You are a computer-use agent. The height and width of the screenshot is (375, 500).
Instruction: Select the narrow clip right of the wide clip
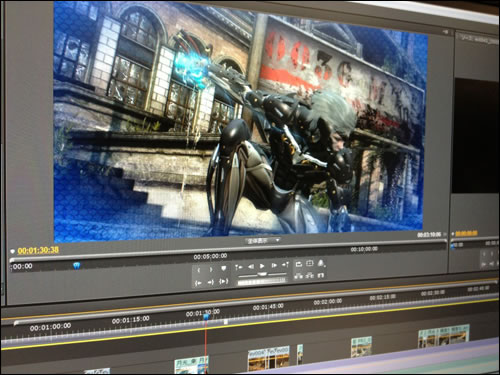(x=300, y=354)
